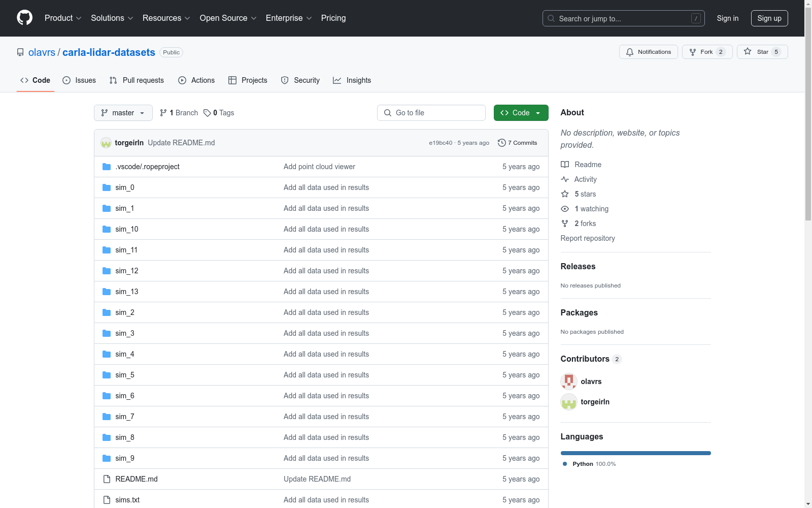Open the 'Add point cloud viewer' commit message
The height and width of the screenshot is (508, 812).
319,167
